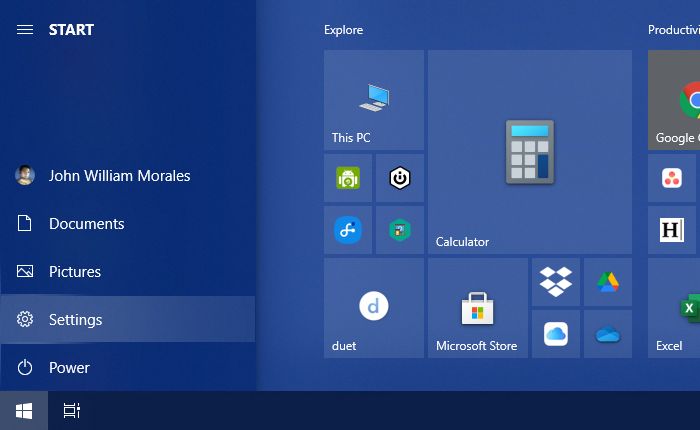This screenshot has width=700, height=430.
Task: Open Settings from the Start menu
Action: (x=128, y=319)
